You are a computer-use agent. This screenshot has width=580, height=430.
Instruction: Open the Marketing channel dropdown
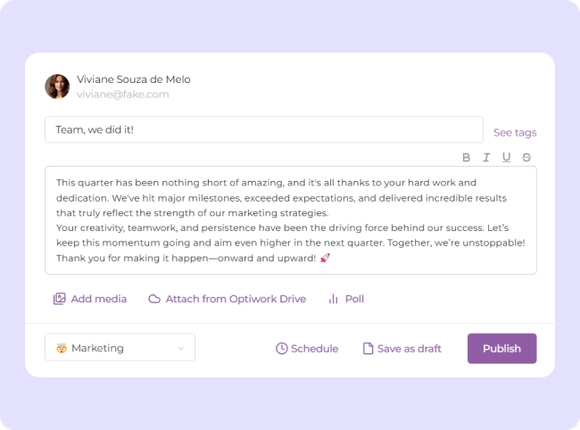120,347
